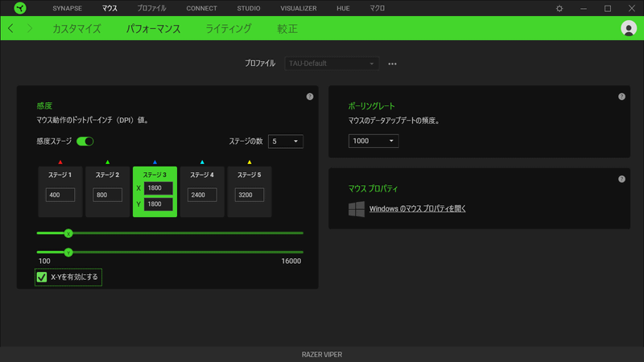The image size is (644, 362).
Task: Click the X sensitivity slider handle
Action: (x=68, y=233)
